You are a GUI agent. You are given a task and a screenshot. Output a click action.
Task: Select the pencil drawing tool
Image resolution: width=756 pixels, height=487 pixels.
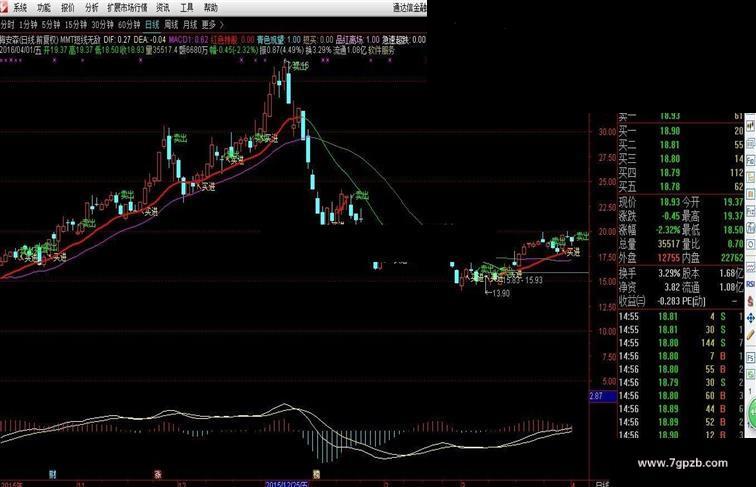751,336
